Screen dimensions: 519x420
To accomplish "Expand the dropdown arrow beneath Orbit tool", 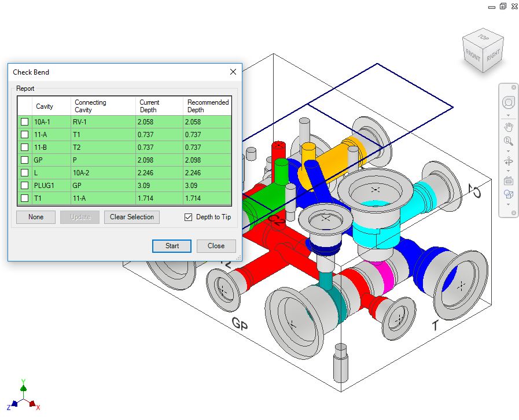I will 508,171.
